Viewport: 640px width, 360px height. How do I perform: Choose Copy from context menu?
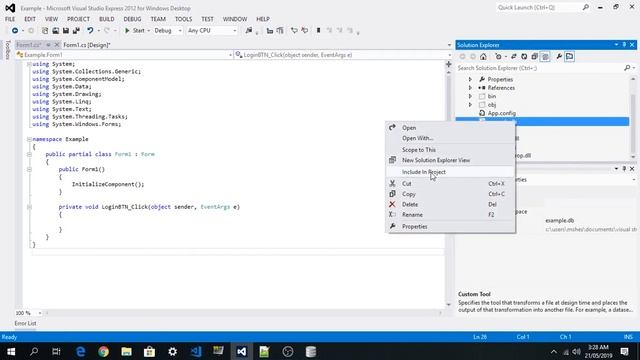pos(450,194)
